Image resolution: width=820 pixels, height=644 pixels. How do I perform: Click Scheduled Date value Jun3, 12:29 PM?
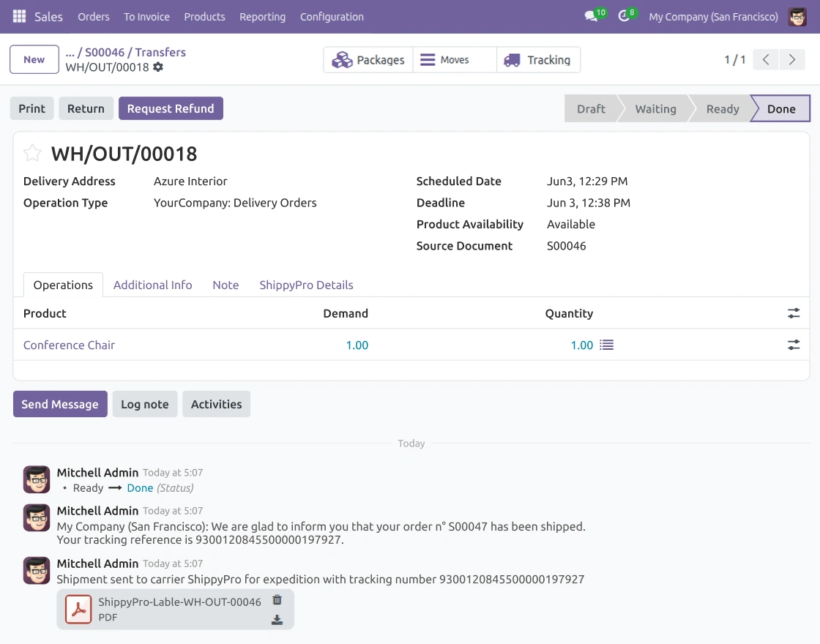click(x=587, y=181)
